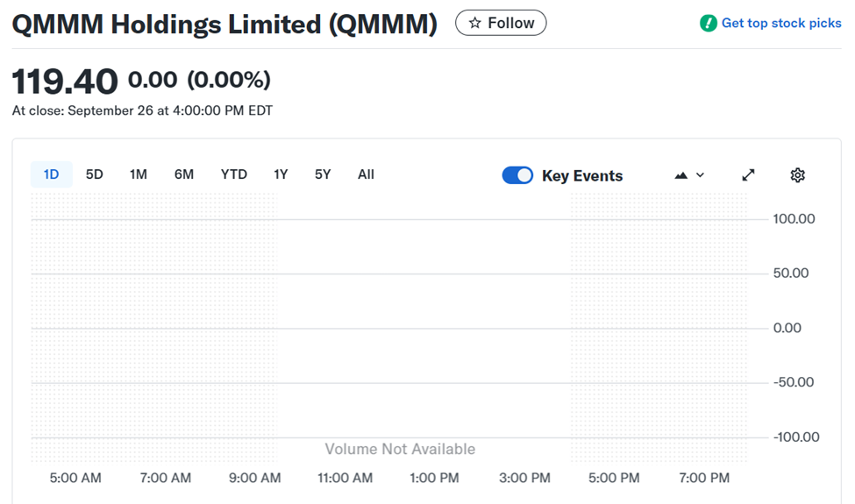Select the All time range tab
This screenshot has width=855, height=504.
(366, 174)
